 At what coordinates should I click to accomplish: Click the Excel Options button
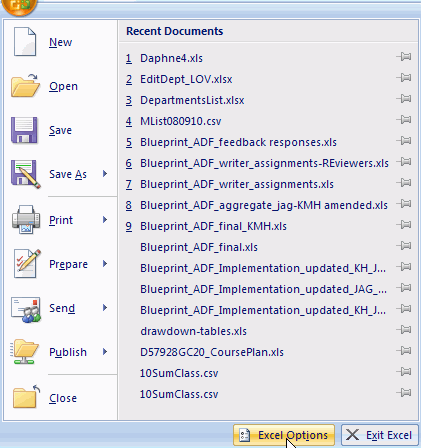(284, 435)
